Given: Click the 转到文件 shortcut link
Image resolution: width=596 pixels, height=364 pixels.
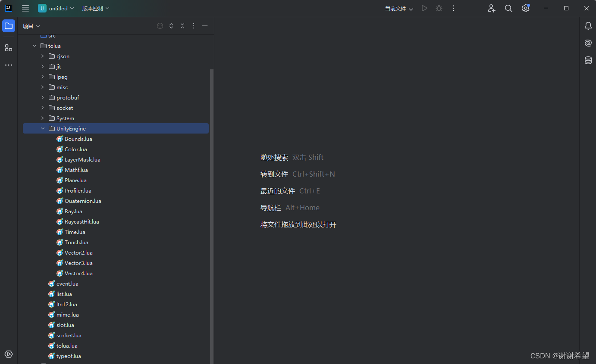Looking at the screenshot, I should [274, 174].
